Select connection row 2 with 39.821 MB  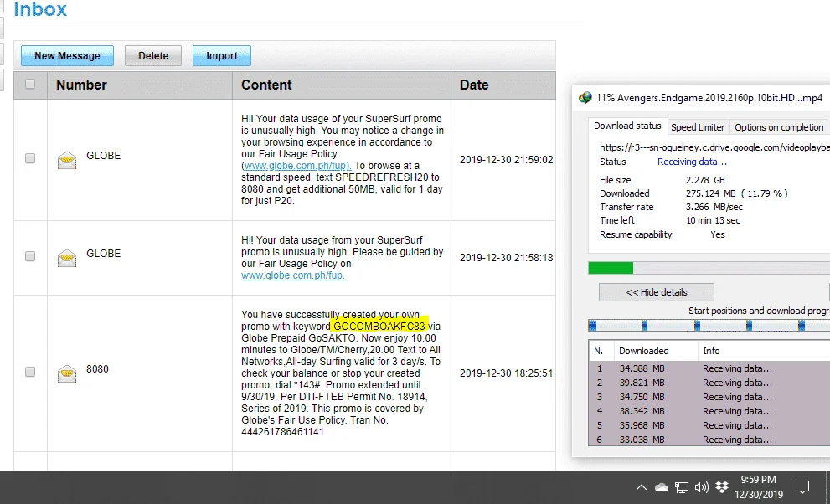click(709, 383)
